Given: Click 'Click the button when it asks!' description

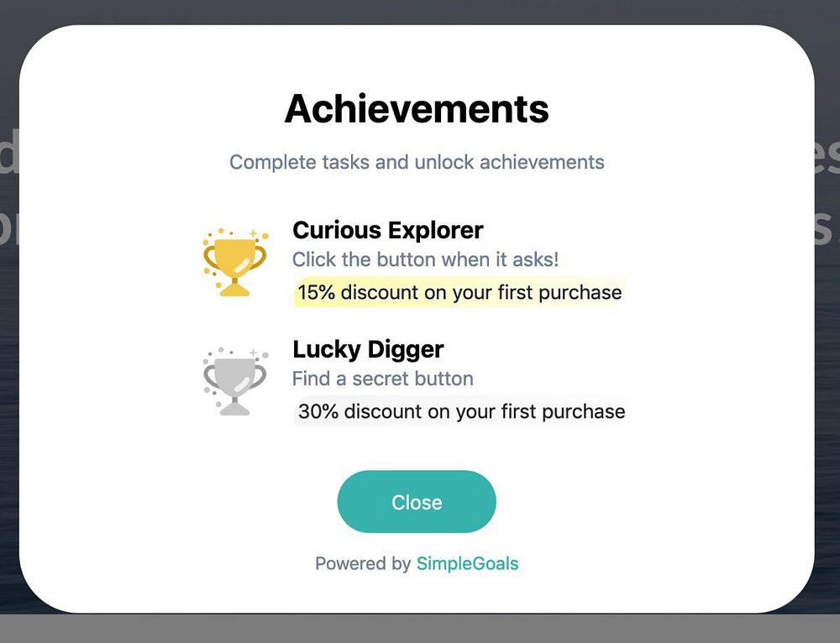Looking at the screenshot, I should (425, 259).
